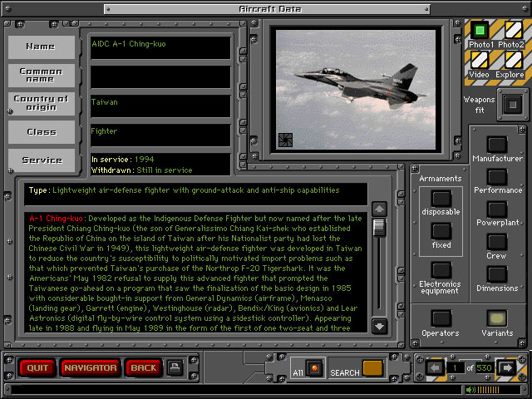Open the Explore view
The height and width of the screenshot is (399, 532).
tap(513, 60)
